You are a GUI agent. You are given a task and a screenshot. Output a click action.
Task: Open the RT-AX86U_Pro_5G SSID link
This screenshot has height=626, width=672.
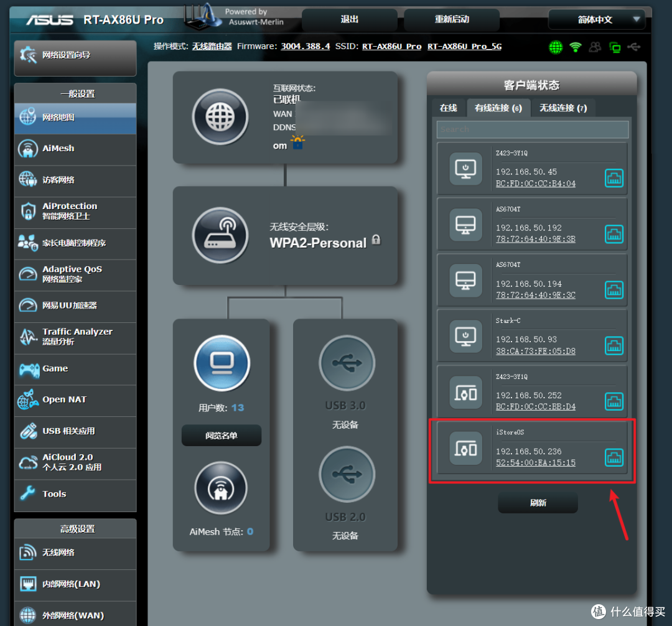tap(464, 46)
